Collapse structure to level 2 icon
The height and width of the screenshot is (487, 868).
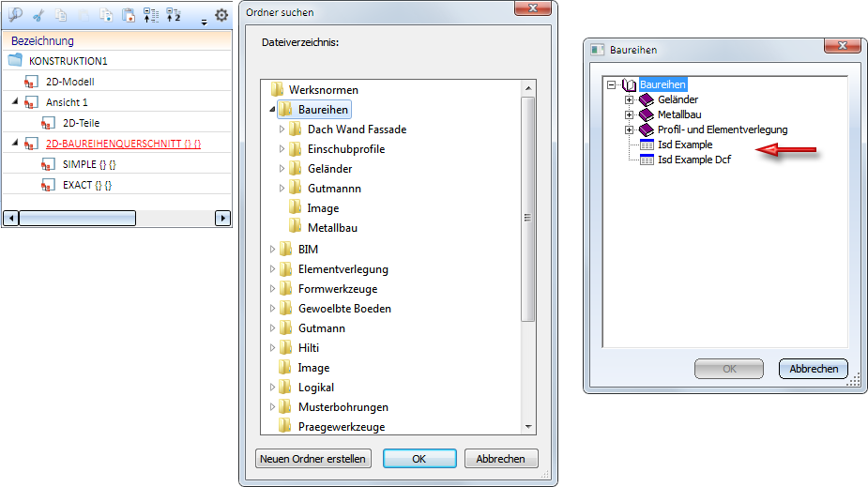[x=174, y=16]
